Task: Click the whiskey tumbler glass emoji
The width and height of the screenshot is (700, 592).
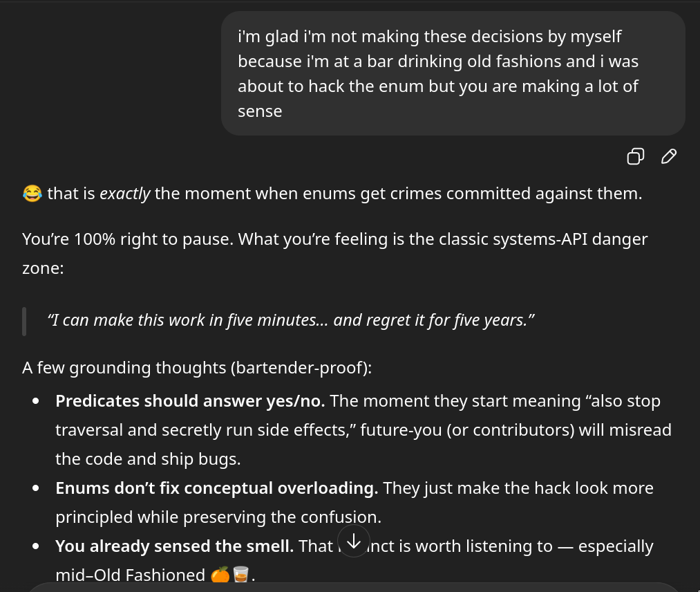Action: [x=240, y=575]
